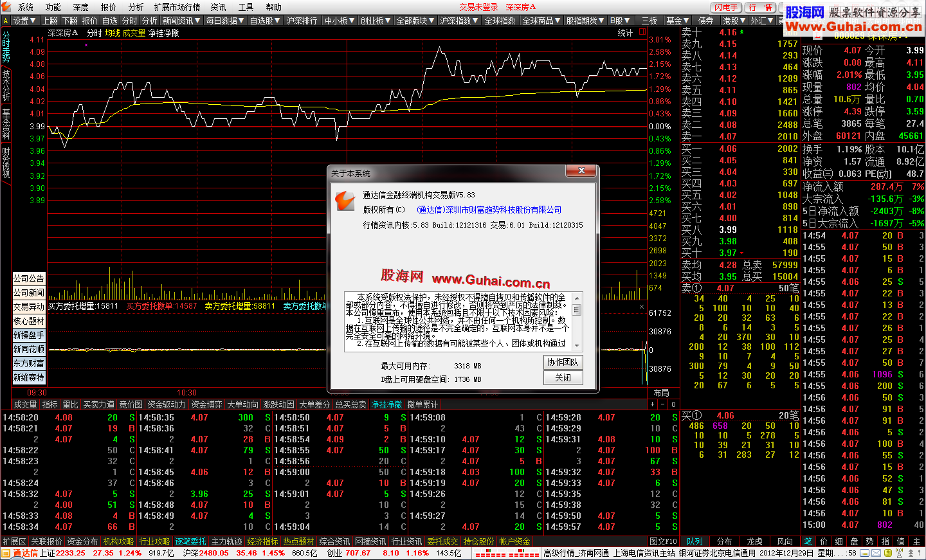Expand the 自选股 dropdown
The image size is (926, 560).
click(265, 21)
